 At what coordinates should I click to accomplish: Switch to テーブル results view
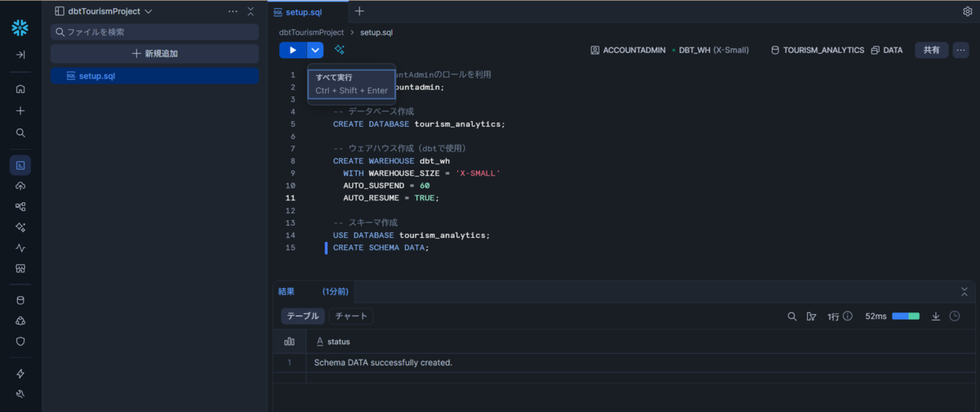click(302, 316)
